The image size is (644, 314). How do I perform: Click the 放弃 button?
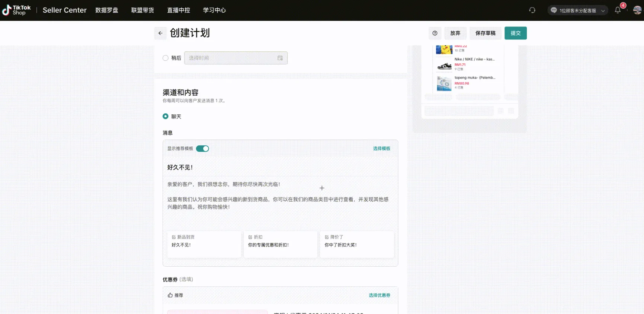(455, 33)
